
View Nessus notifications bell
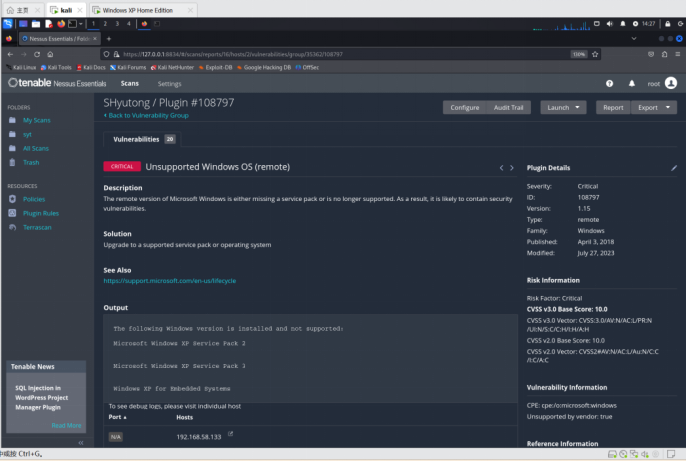pyautogui.click(x=632, y=84)
